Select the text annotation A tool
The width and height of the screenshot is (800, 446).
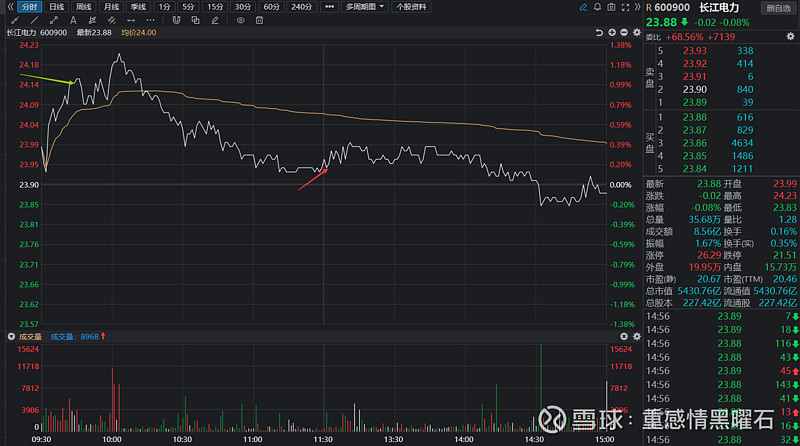coord(73,20)
